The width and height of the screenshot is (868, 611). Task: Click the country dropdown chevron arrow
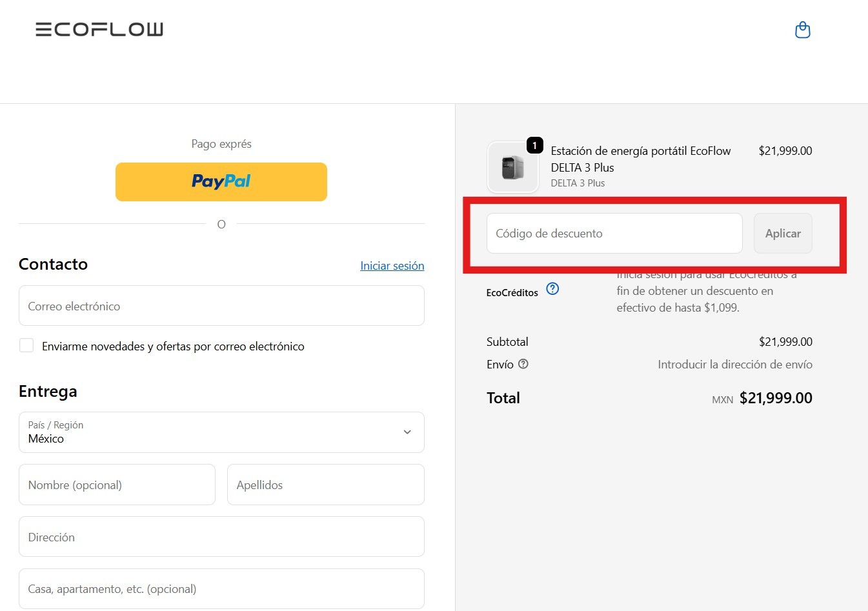pos(407,432)
